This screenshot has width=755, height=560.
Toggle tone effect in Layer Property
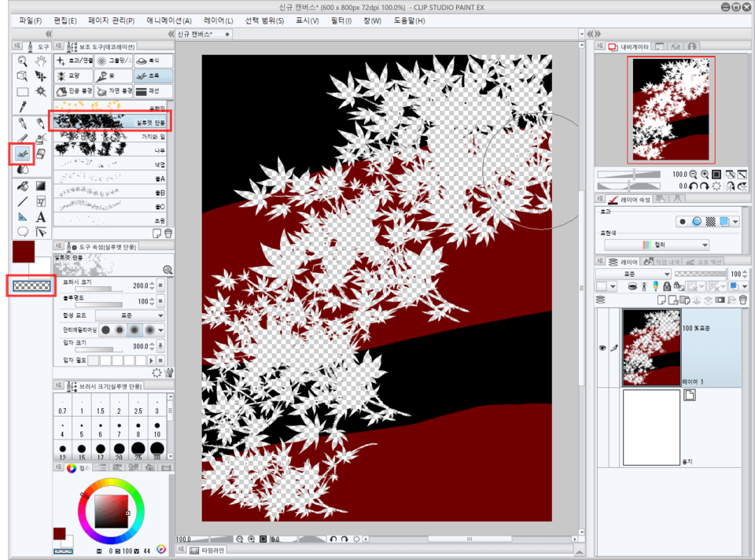click(x=710, y=222)
